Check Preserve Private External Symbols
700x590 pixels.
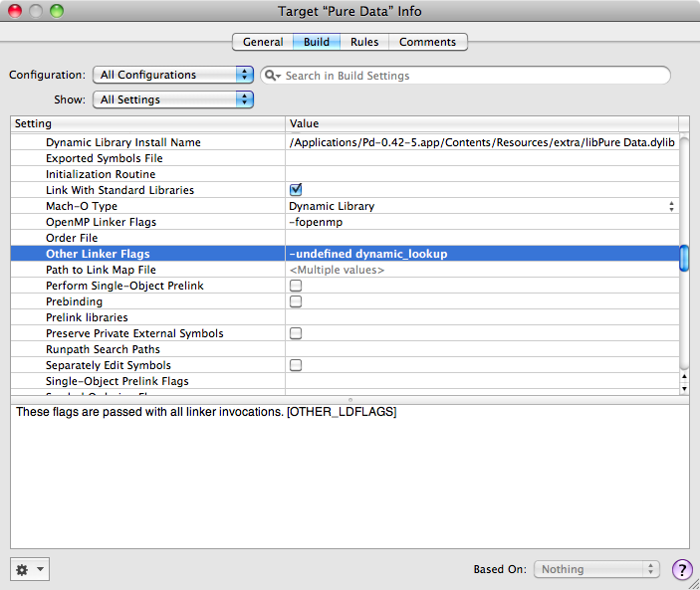[296, 333]
